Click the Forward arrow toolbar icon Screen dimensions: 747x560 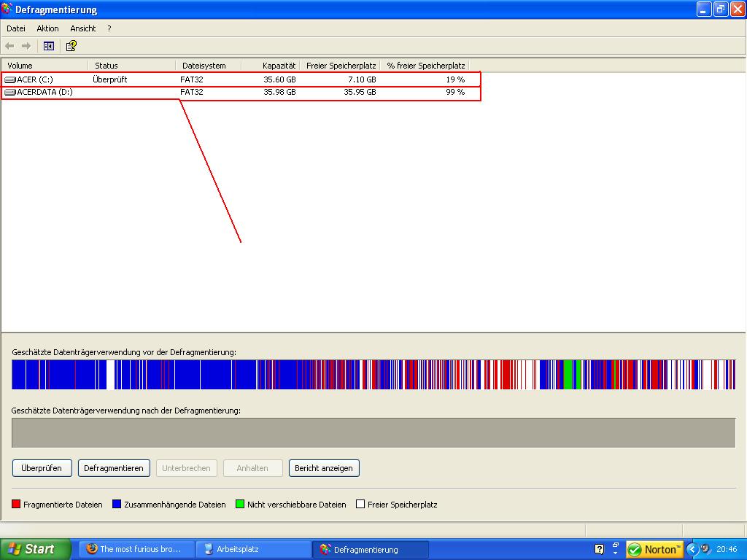point(26,46)
